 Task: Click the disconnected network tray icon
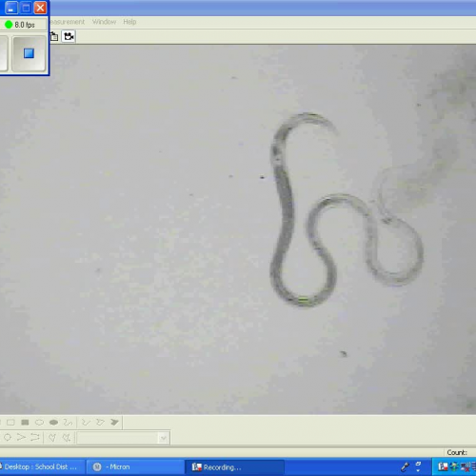pos(466,466)
